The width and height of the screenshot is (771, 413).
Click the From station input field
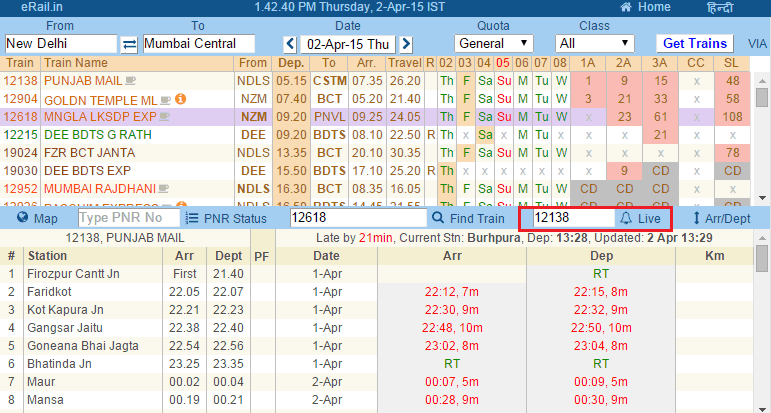61,44
